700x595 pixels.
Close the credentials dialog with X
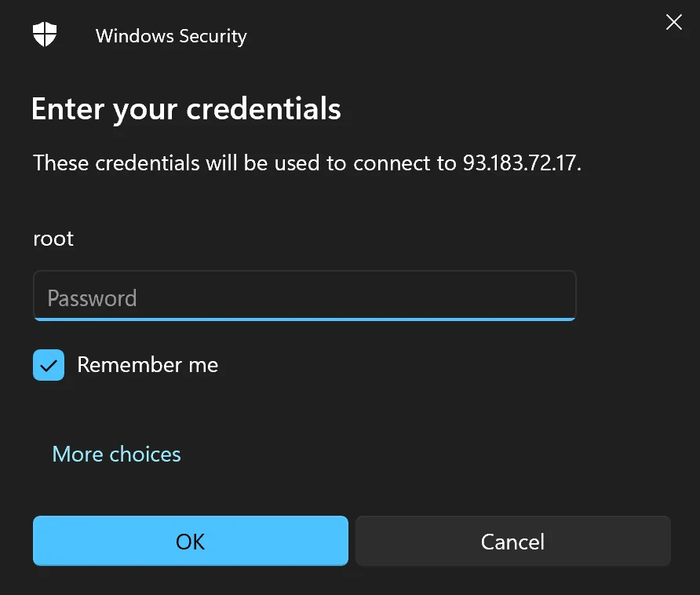[673, 23]
